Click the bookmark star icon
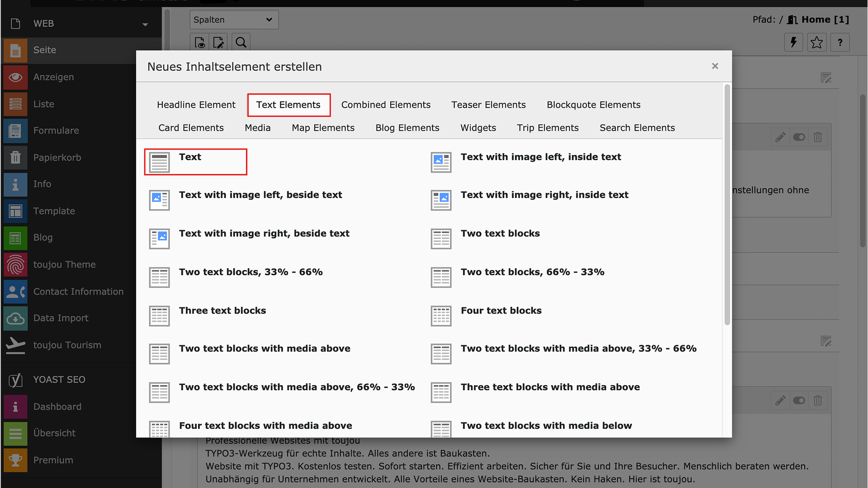The image size is (868, 488). (x=816, y=42)
